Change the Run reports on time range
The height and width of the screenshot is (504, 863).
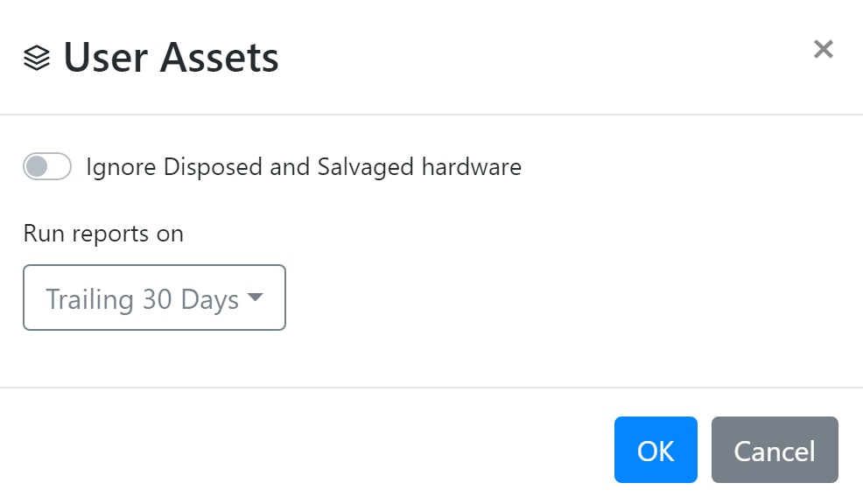coord(154,297)
